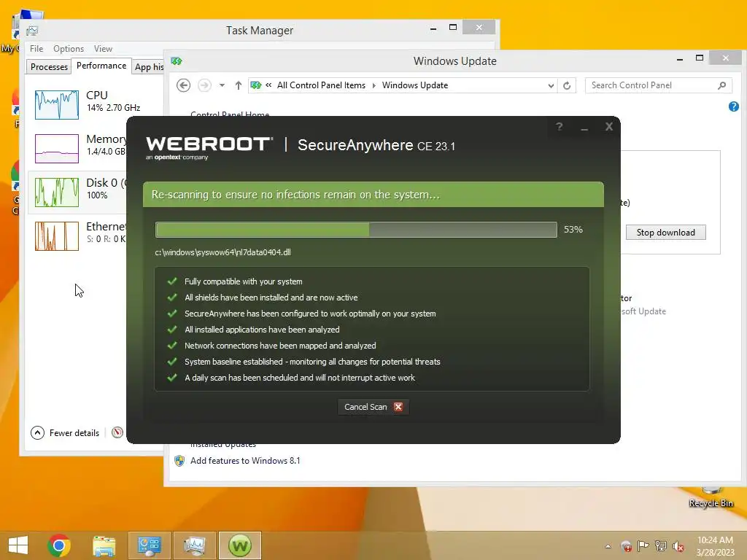Select the Memory graph thumbnail

pyautogui.click(x=57, y=149)
